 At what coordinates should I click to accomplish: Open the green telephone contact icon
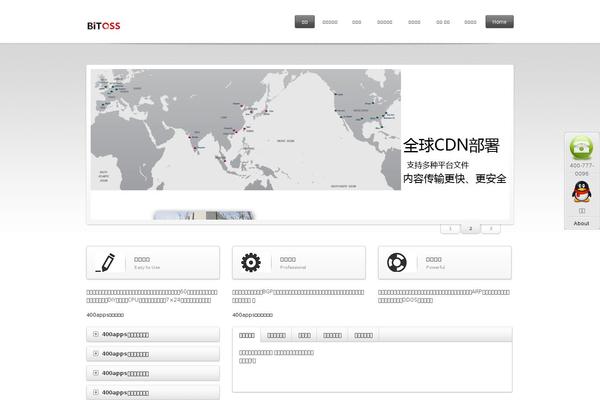tap(581, 148)
